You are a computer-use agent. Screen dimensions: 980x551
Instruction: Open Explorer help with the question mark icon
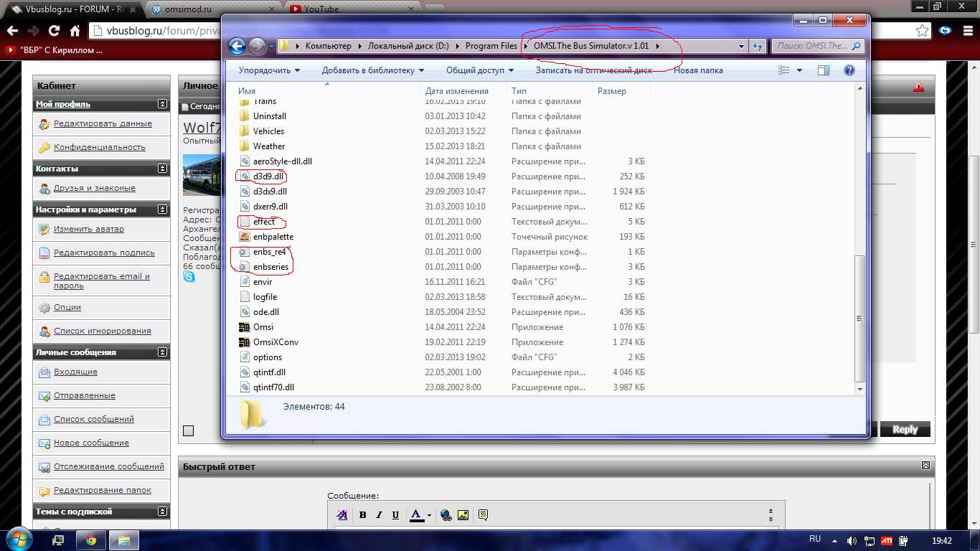tap(849, 70)
